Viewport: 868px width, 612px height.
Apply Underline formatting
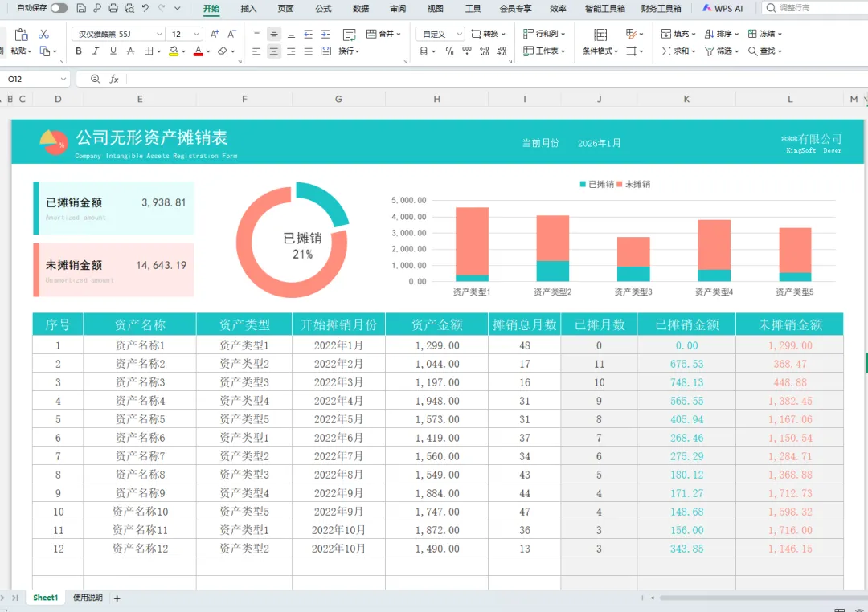tap(113, 51)
